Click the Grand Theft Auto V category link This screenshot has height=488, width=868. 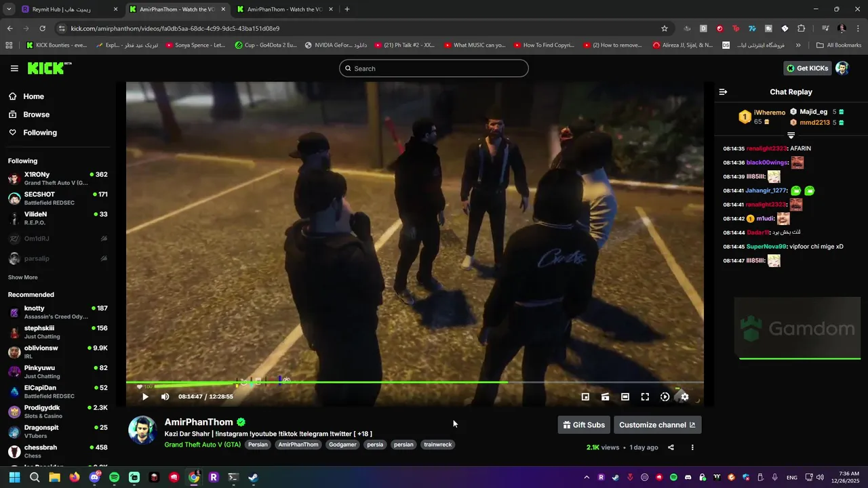coord(202,445)
